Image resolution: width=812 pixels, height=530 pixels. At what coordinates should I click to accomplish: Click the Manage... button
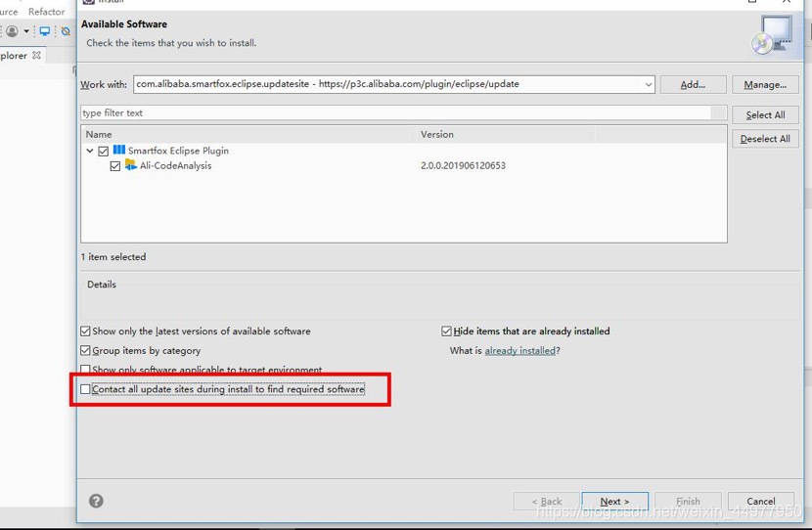click(765, 84)
